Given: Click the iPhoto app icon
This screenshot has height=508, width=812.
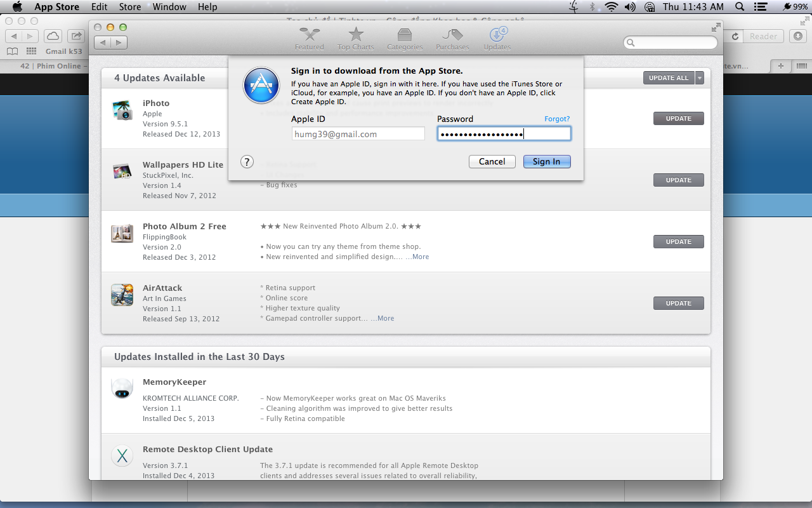Looking at the screenshot, I should coord(122,110).
